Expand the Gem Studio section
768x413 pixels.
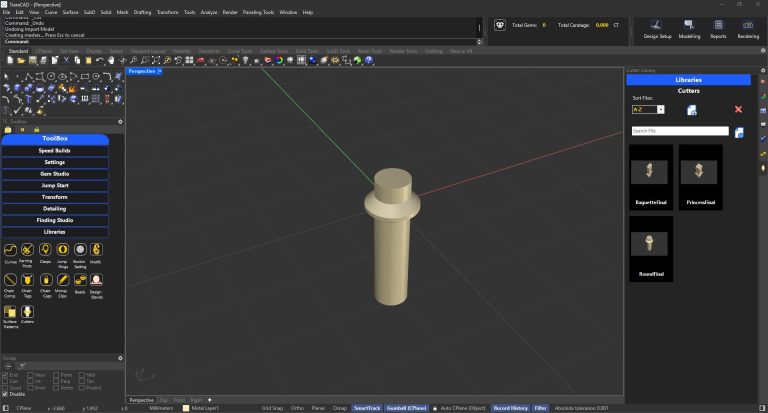tap(54, 174)
